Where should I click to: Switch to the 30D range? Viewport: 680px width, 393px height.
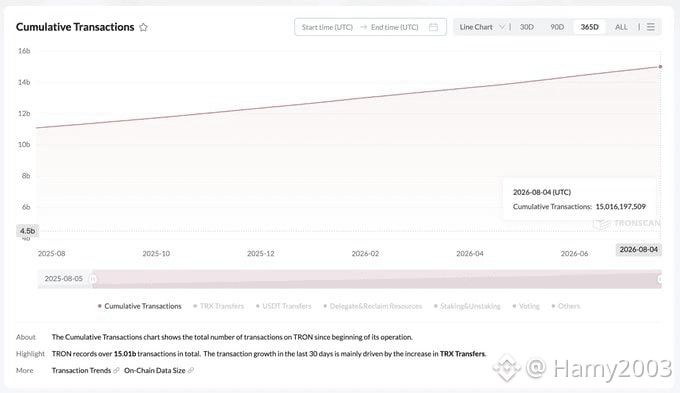(526, 27)
